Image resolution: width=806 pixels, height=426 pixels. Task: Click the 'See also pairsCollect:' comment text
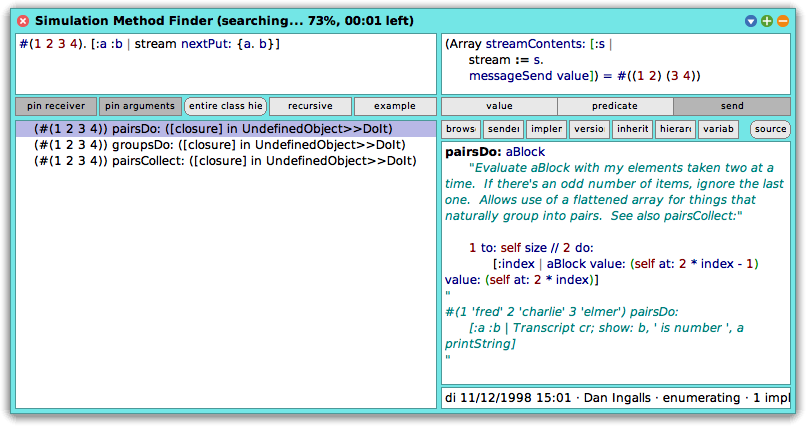[676, 216]
